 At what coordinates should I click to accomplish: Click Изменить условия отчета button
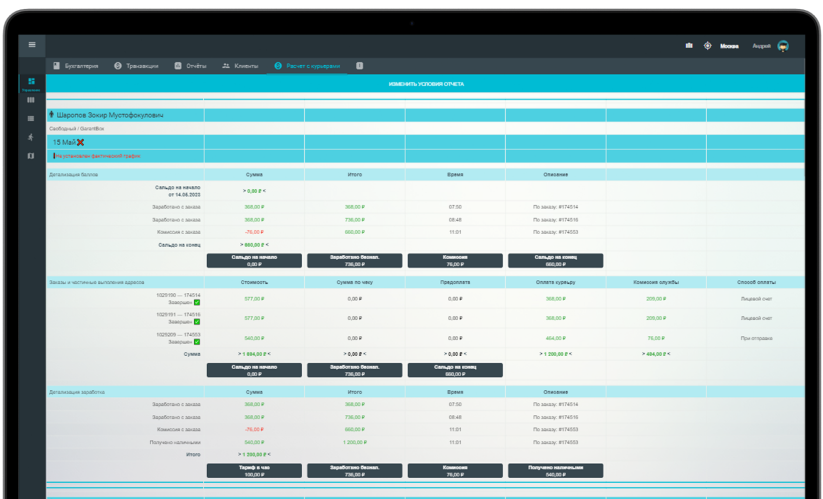click(426, 83)
